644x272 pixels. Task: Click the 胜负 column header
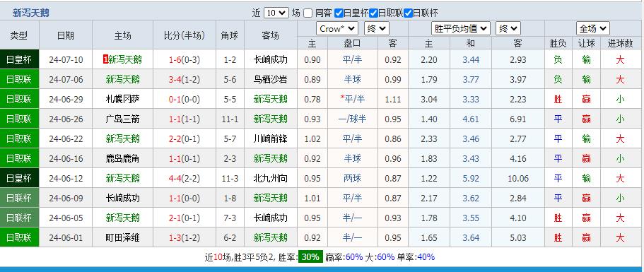tap(558, 43)
